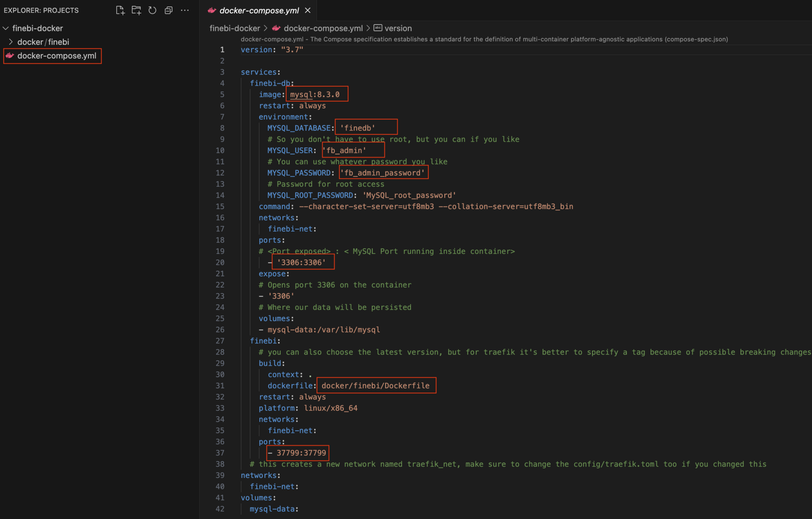Image resolution: width=812 pixels, height=519 pixels.
Task: Close the docker-compose.yml tab
Action: (x=308, y=10)
